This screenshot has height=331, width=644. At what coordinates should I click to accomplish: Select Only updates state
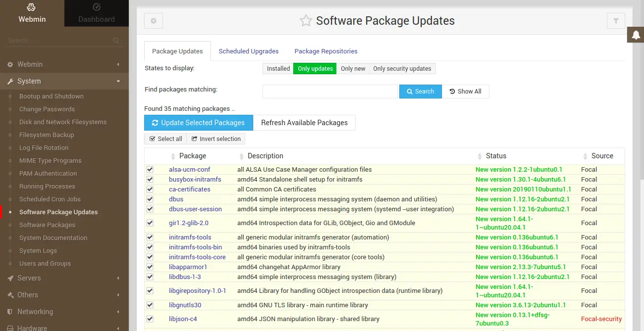point(315,69)
